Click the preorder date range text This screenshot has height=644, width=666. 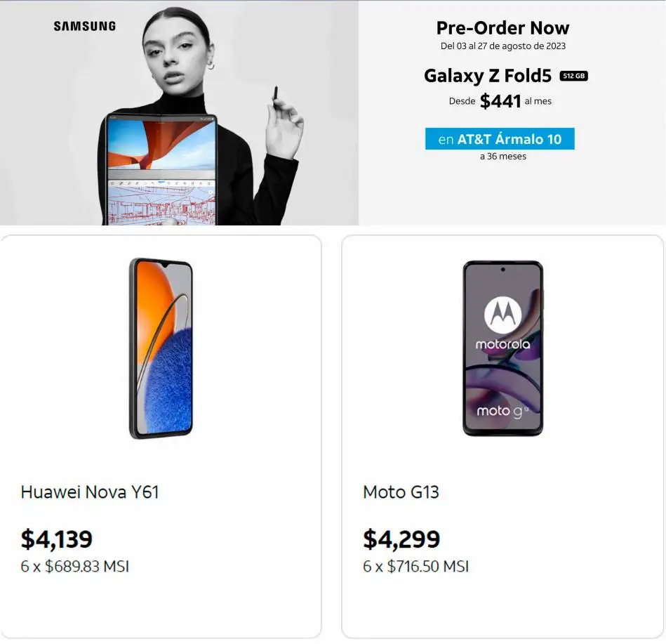click(503, 46)
